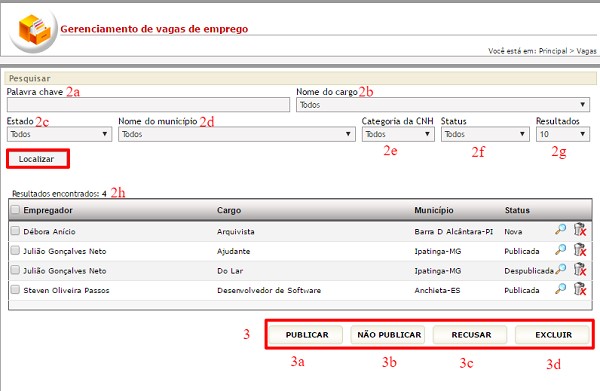The image size is (600, 391).
Task: Check the Débora Anício row checkbox
Action: coord(15,231)
